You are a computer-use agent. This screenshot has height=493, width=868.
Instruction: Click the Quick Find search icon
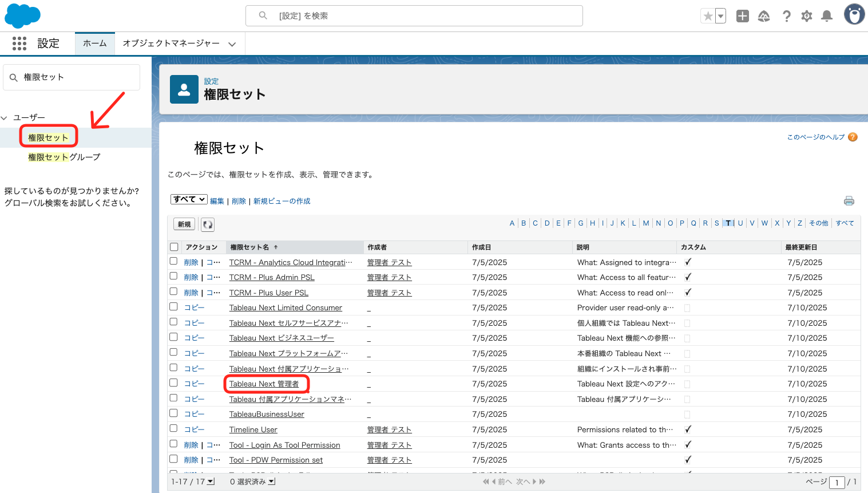(14, 77)
